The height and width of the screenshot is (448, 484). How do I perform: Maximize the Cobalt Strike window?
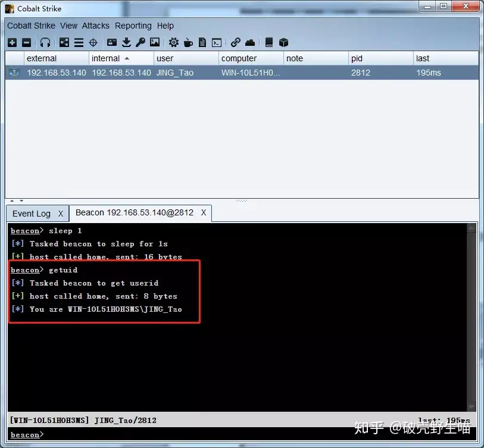click(x=444, y=7)
